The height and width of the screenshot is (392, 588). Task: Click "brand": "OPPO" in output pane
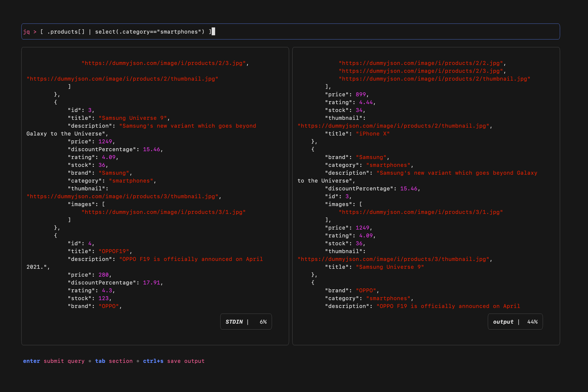click(352, 291)
